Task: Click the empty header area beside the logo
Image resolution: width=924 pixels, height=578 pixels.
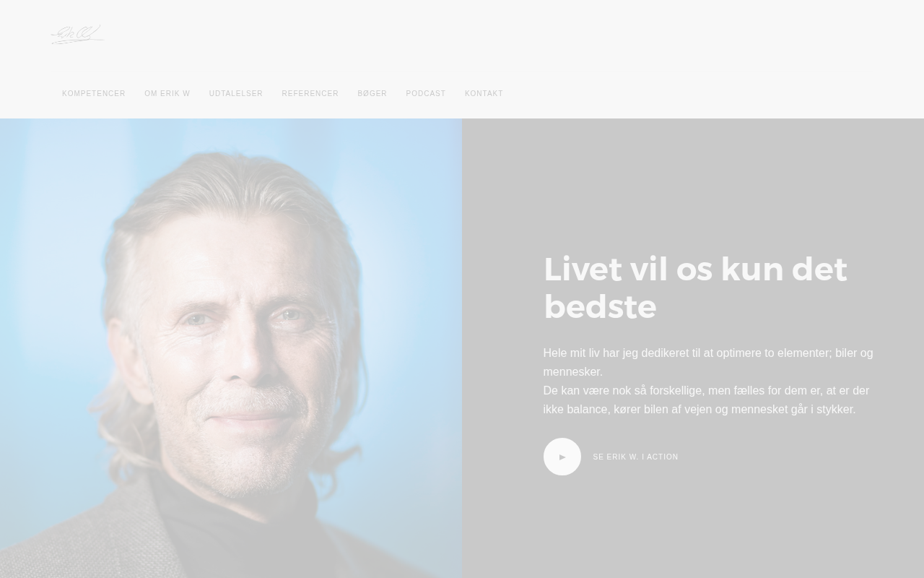Action: (505, 35)
